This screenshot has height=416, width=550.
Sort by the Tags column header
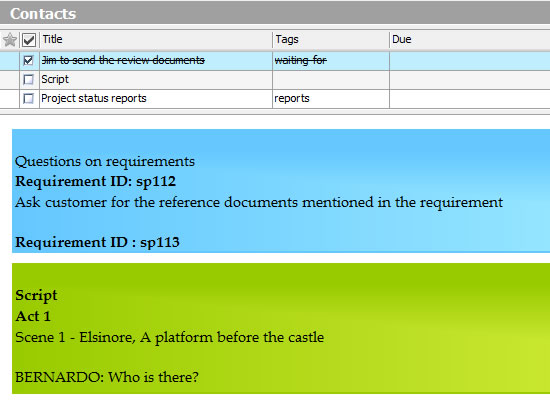pyautogui.click(x=331, y=39)
